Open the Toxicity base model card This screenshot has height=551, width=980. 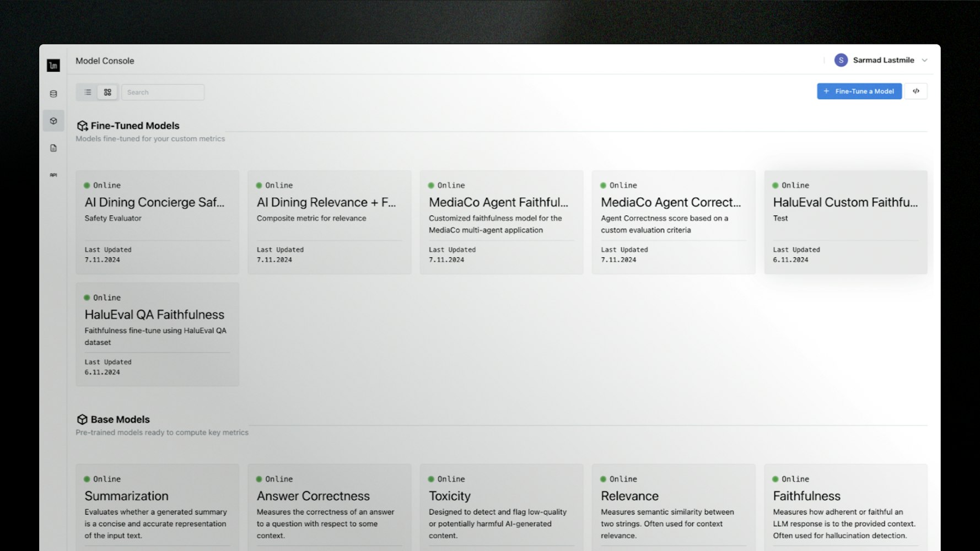[502, 507]
